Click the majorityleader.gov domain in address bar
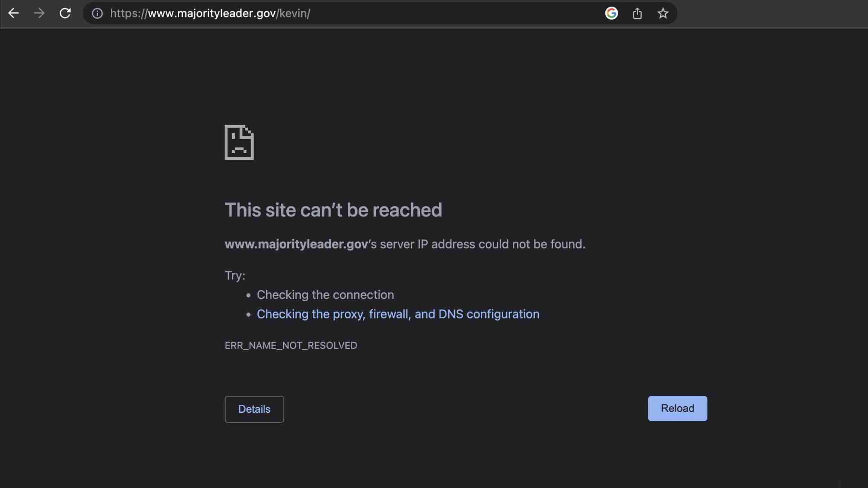This screenshot has width=868, height=488. tap(212, 13)
